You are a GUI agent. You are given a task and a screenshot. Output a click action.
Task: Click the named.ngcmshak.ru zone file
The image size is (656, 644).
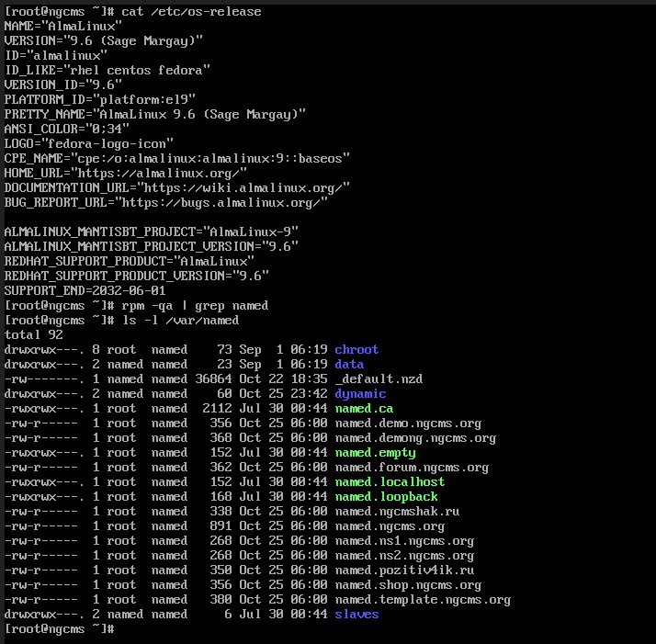(397, 511)
